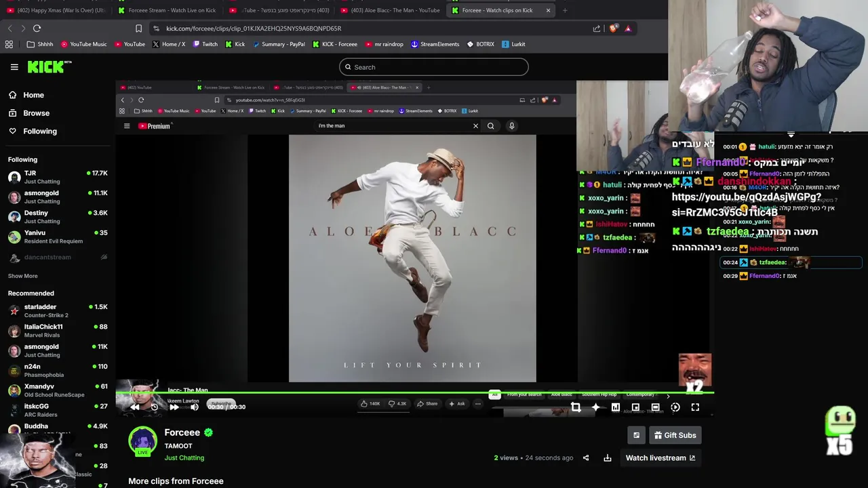Image resolution: width=868 pixels, height=488 pixels.
Task: Toggle theater mode in the player
Action: [656, 407]
